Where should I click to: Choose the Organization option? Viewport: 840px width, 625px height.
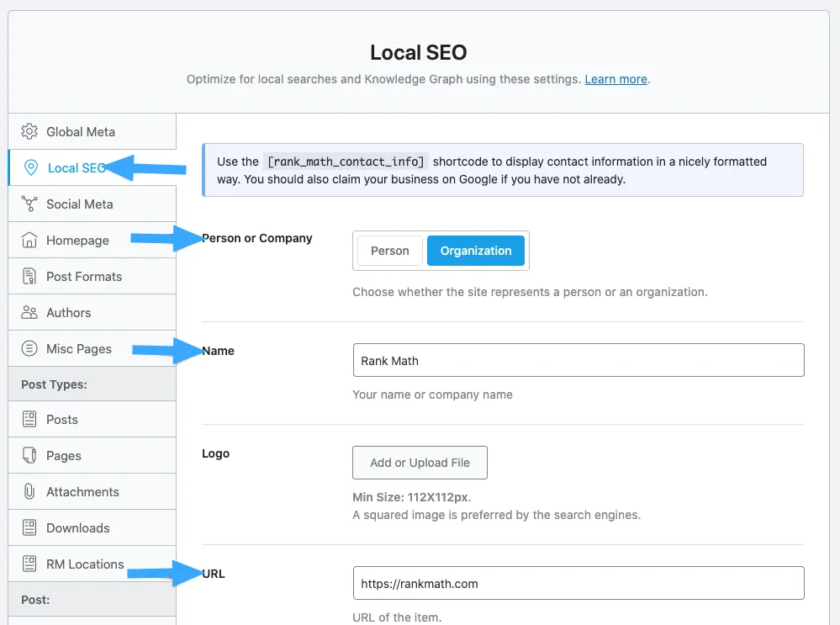(476, 251)
